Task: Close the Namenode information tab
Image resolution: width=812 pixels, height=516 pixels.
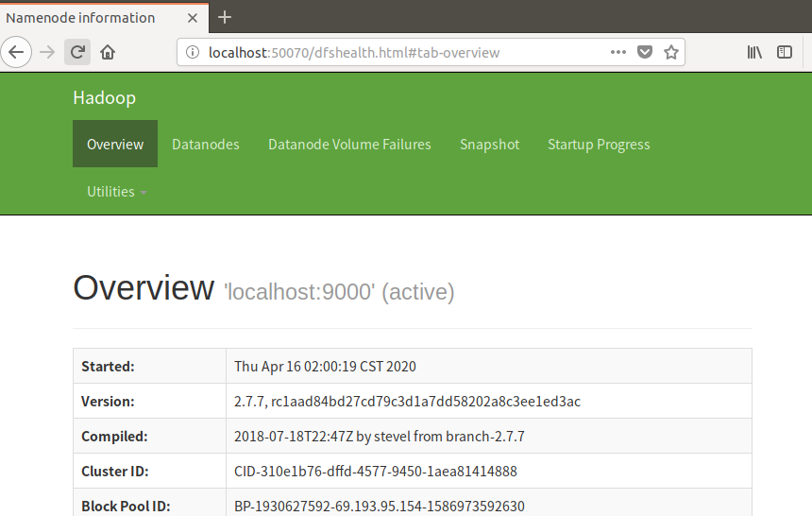Action: [x=193, y=17]
